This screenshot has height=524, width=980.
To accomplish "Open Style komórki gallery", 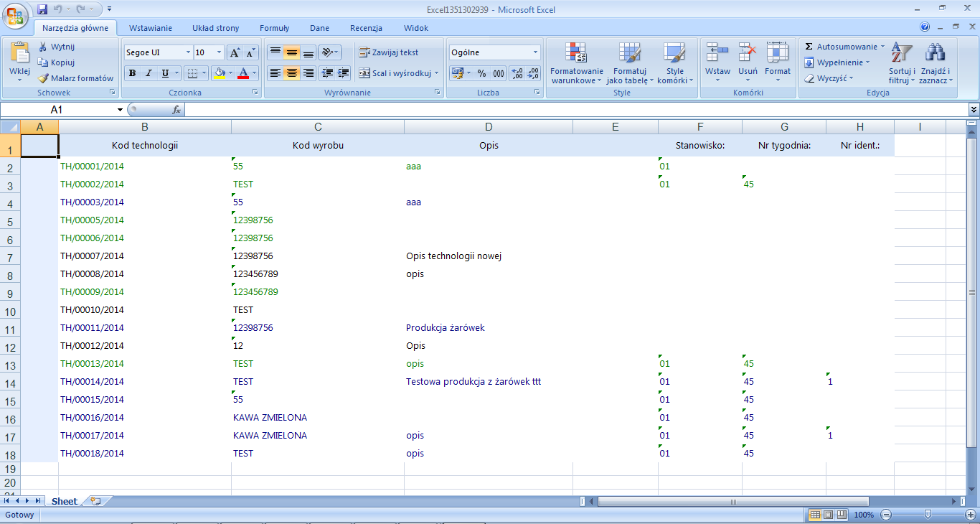I will point(675,63).
